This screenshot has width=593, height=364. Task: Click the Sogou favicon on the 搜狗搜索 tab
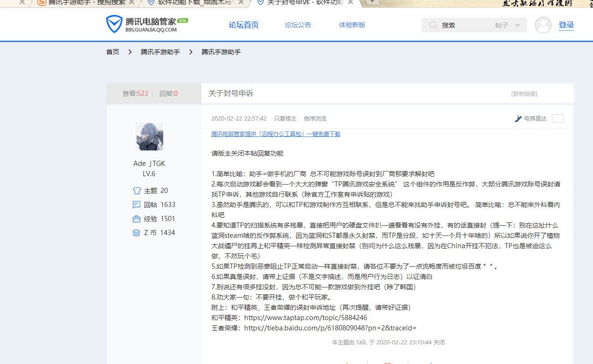tap(41, 2)
